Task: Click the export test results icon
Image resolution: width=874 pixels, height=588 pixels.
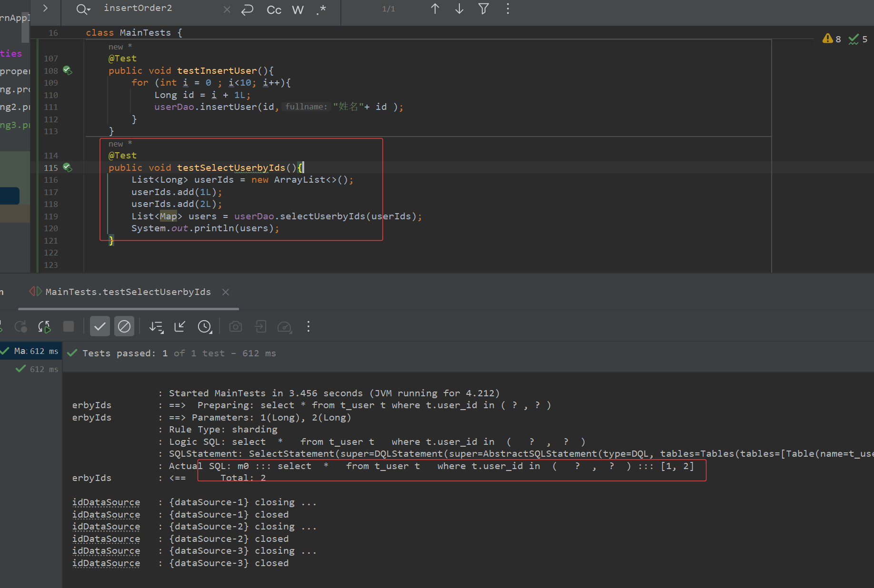Action: click(x=260, y=326)
